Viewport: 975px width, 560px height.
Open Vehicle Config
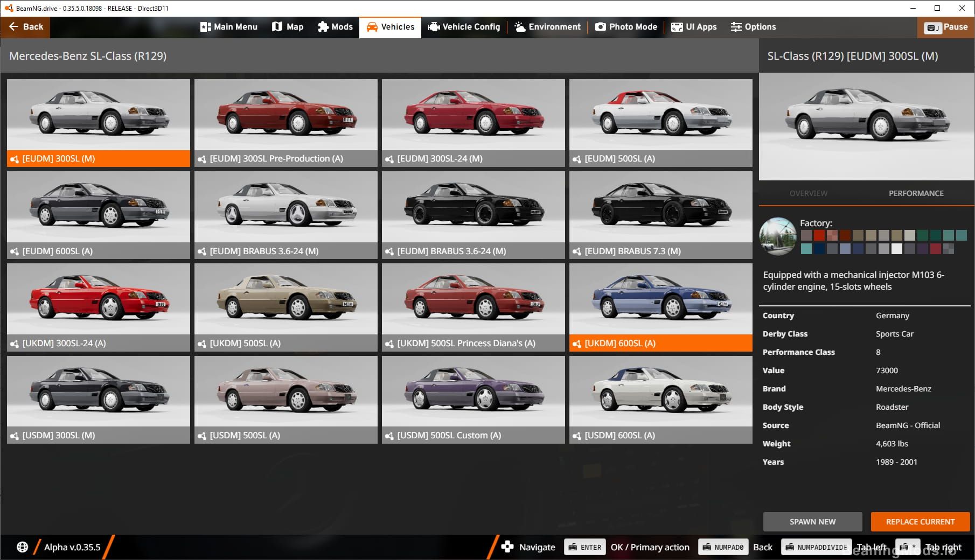click(x=464, y=27)
